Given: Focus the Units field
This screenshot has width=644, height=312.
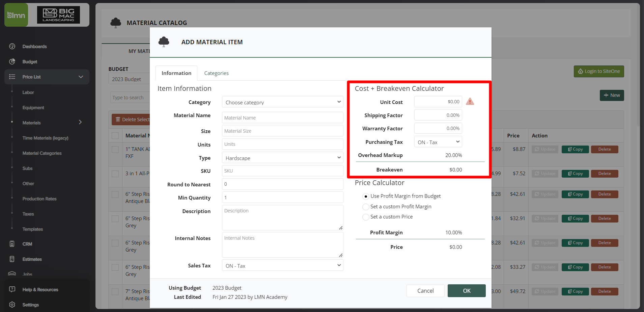Looking at the screenshot, I should click(283, 144).
